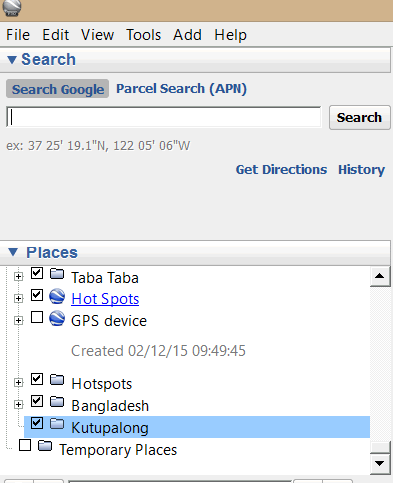393x483 pixels.
Task: Click the Hot Spots globe icon
Action: (x=57, y=296)
